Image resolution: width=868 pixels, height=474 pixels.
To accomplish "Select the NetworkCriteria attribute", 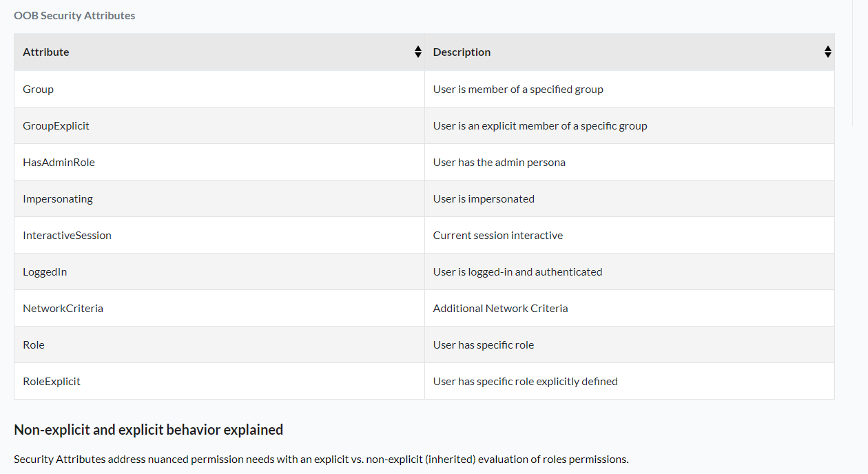I will pyautogui.click(x=63, y=308).
